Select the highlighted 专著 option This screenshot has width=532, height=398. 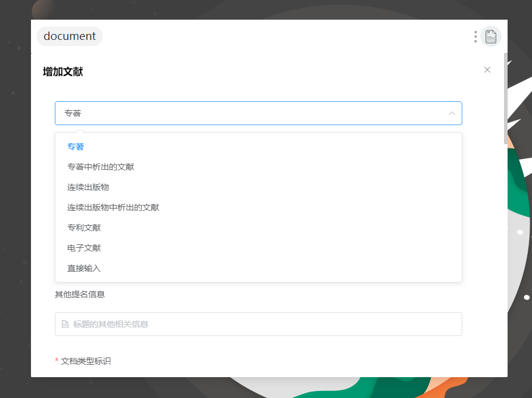pos(258,147)
